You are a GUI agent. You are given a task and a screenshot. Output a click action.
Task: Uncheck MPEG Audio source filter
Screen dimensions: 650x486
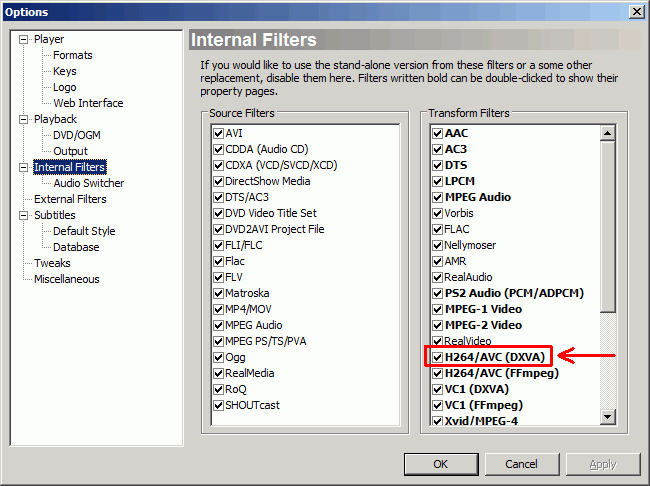click(x=218, y=326)
